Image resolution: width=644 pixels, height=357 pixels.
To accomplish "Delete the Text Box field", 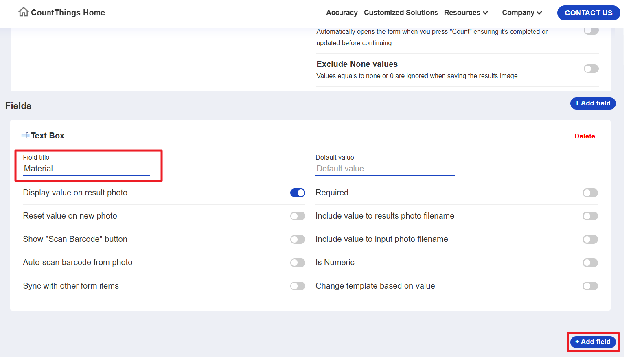I will coord(584,136).
